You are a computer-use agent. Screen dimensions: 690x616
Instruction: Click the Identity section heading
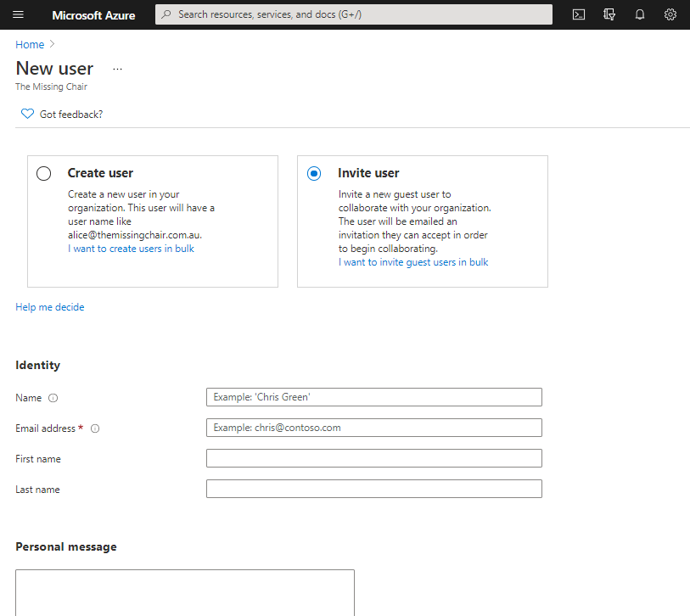[x=38, y=365]
